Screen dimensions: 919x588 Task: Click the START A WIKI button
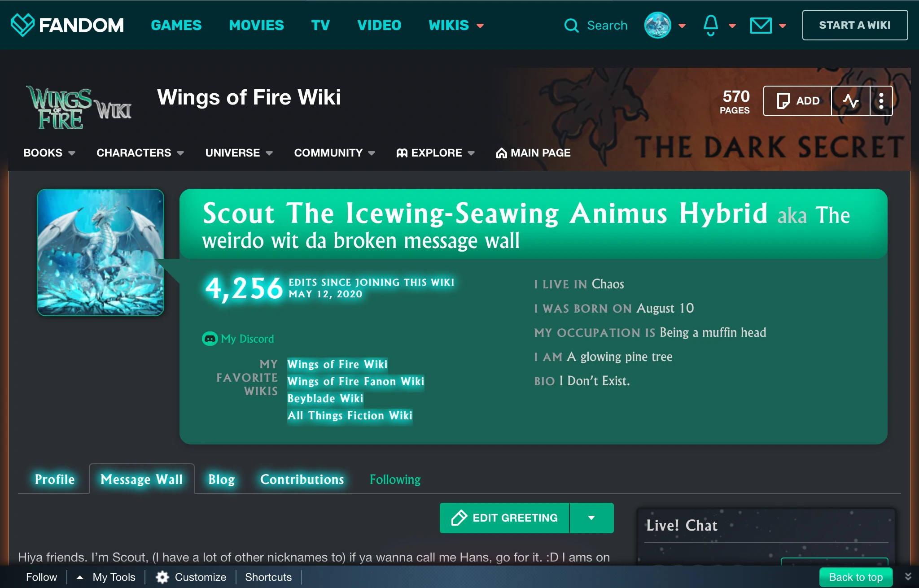click(855, 25)
